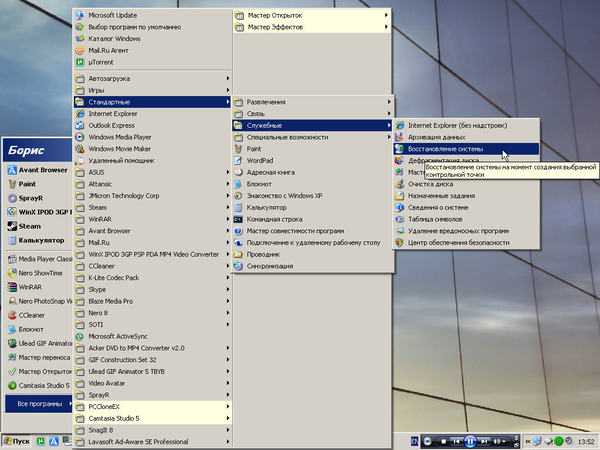
Task: Pause playback in media player toolbar
Action: pyautogui.click(x=470, y=441)
